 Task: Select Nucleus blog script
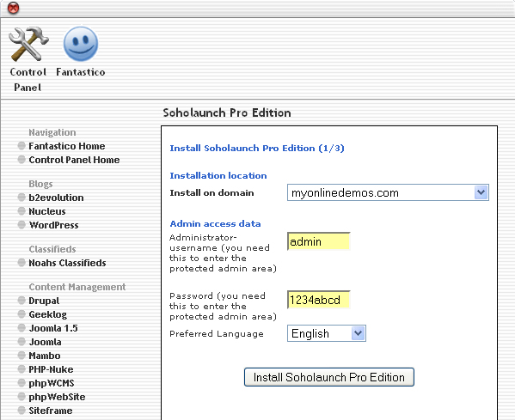pos(47,211)
